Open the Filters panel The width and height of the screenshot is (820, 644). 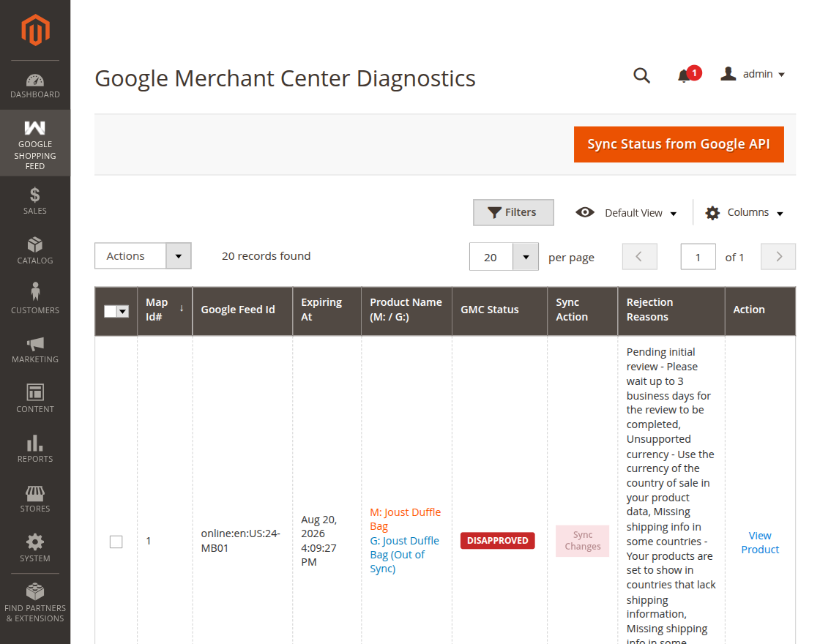click(x=513, y=212)
